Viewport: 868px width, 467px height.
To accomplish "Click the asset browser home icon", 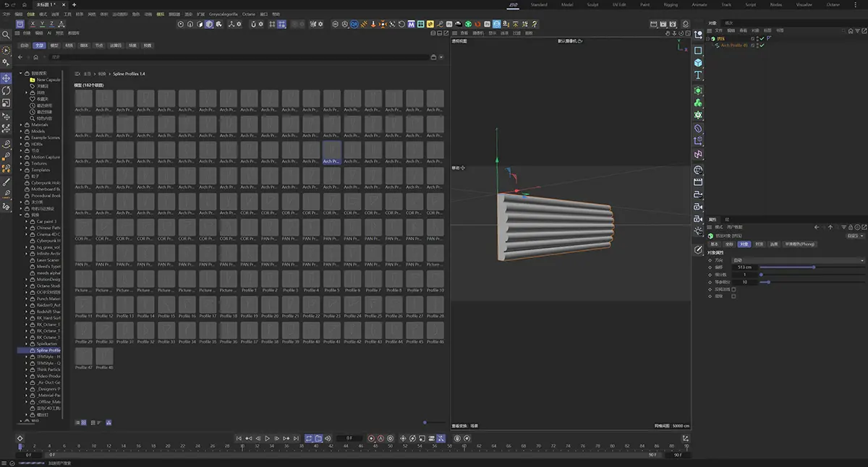I will 36,57.
